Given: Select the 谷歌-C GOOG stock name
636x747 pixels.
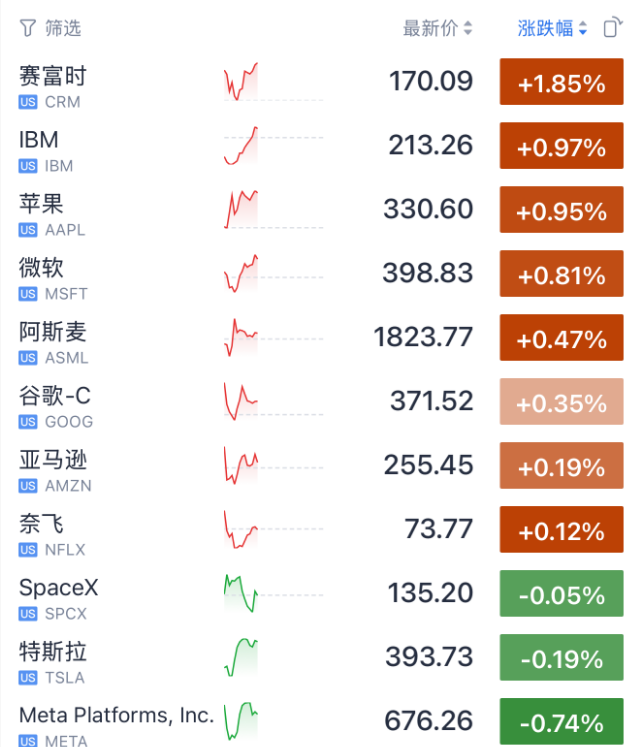Looking at the screenshot, I should tap(55, 396).
